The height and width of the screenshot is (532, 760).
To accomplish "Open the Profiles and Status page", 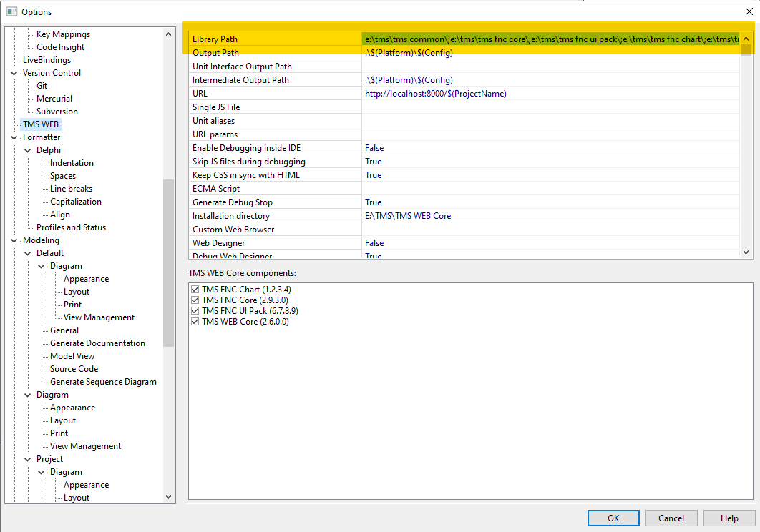I will pos(71,227).
